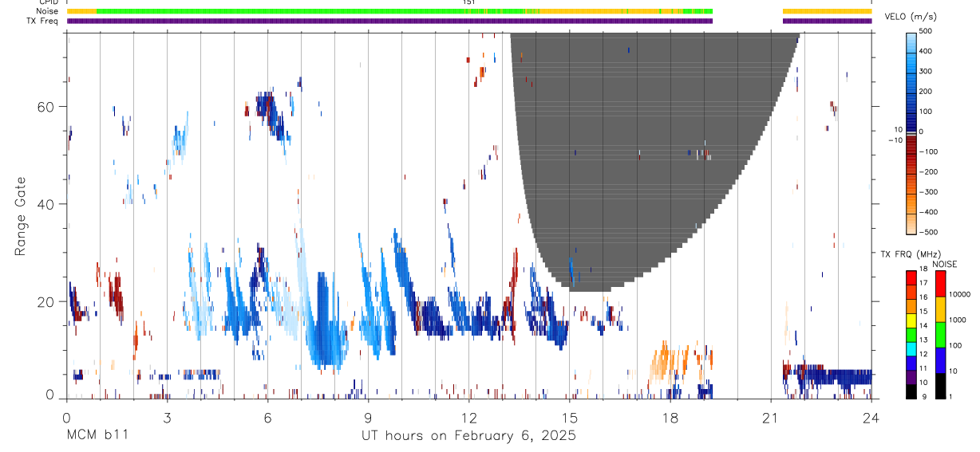This screenshot has height=452, width=980.
Task: Click the "TX Freq" strip label at top left
Action: 43,21
